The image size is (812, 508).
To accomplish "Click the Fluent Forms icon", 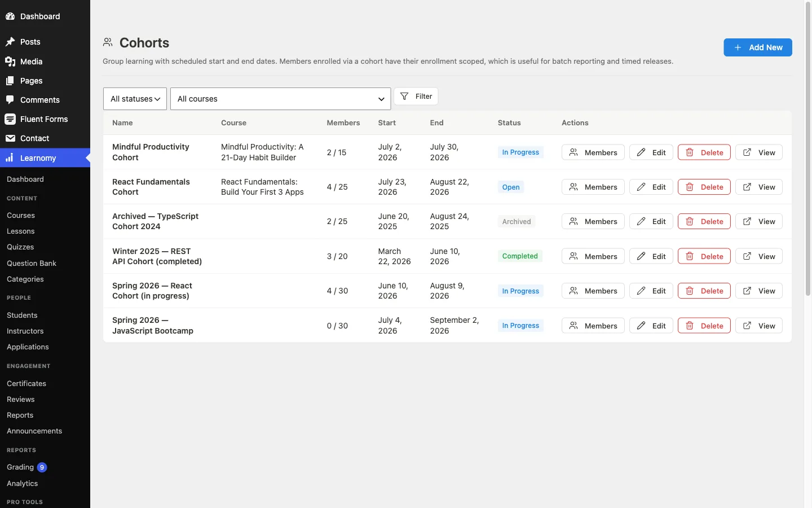I will 10,119.
